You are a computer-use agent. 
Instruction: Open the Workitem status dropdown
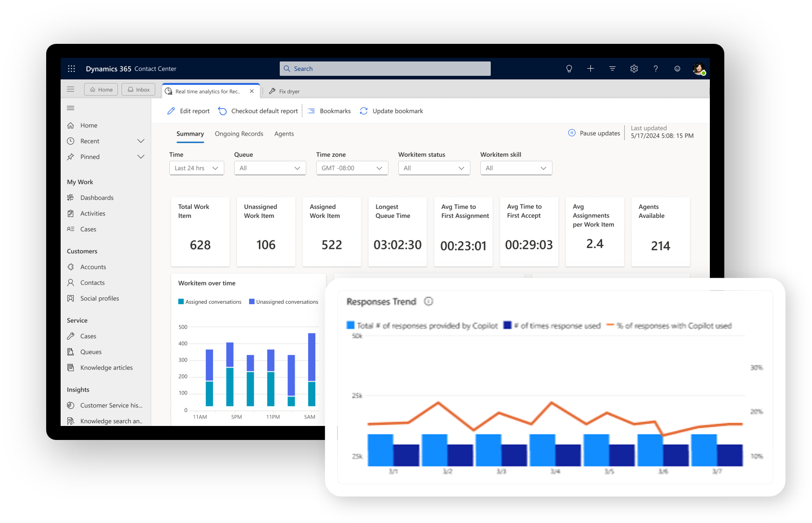click(x=434, y=168)
